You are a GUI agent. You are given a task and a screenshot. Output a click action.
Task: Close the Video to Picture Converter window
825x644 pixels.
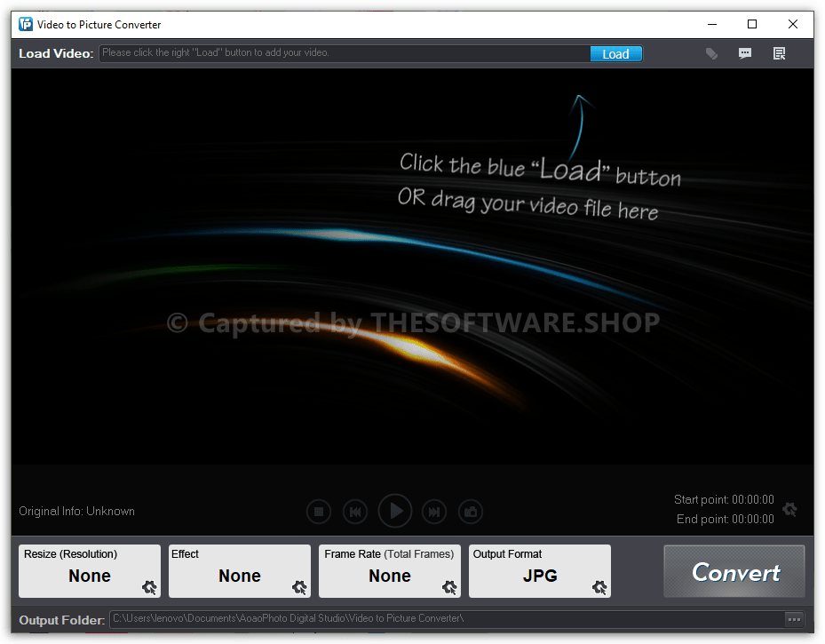[793, 24]
